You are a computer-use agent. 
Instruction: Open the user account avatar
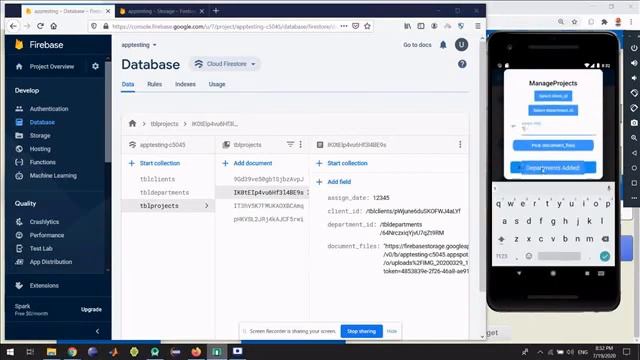click(x=461, y=44)
